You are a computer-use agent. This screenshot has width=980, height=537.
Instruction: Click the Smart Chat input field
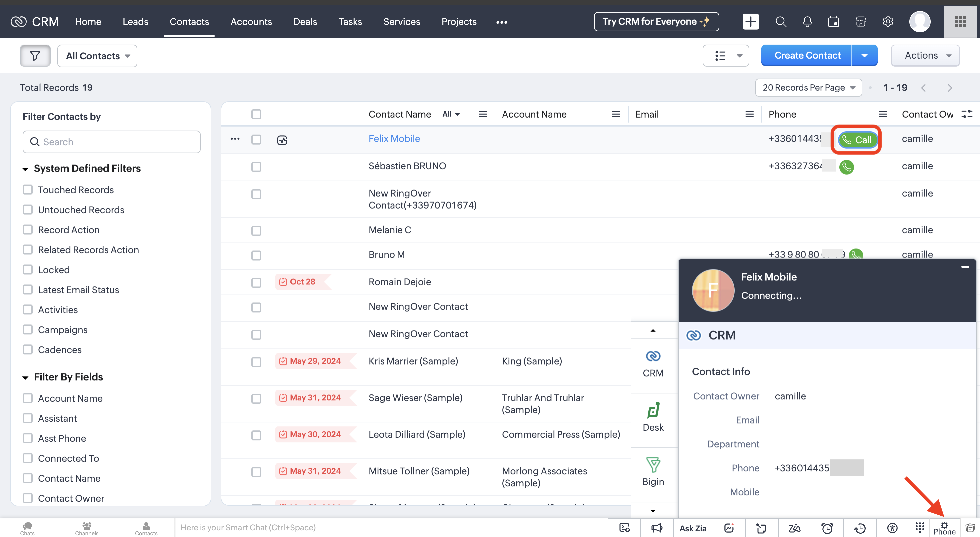[390, 527]
